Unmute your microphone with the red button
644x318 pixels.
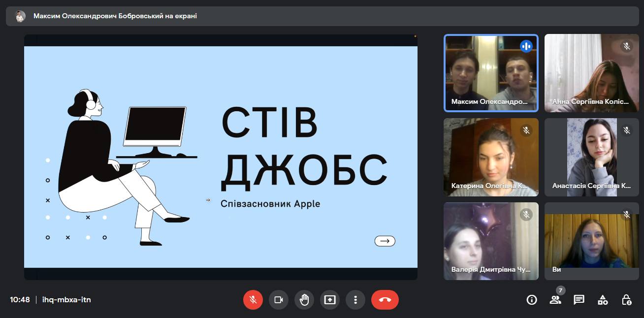pos(253,300)
